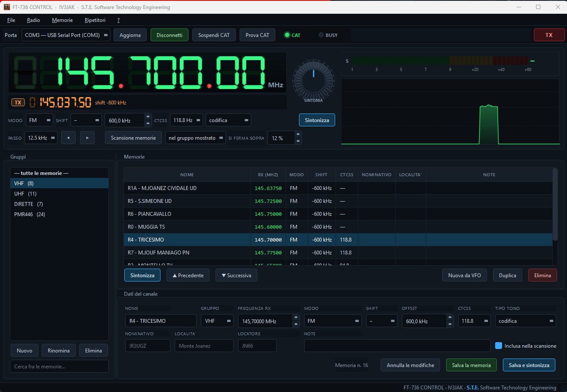Click Prova CAT button
567x392 pixels.
pos(257,35)
